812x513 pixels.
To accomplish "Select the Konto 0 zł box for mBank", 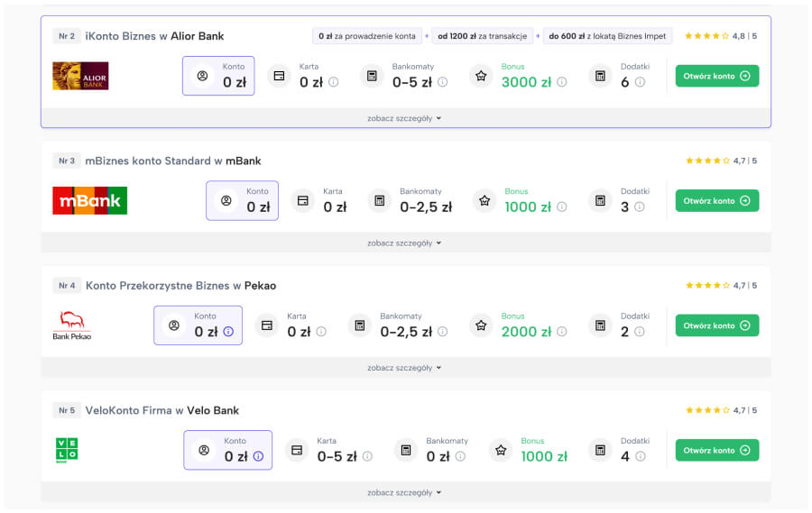I will [x=242, y=200].
